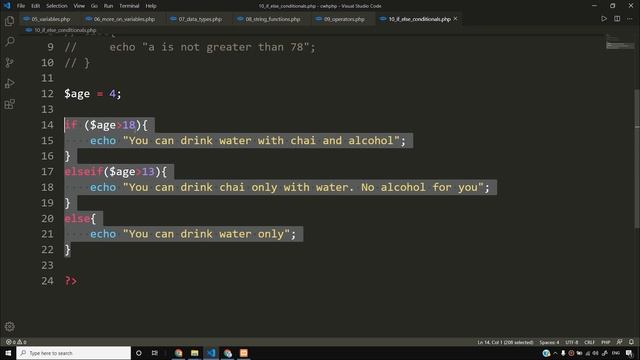
Task: Click the minimap code overview
Action: pyautogui.click(x=620, y=43)
